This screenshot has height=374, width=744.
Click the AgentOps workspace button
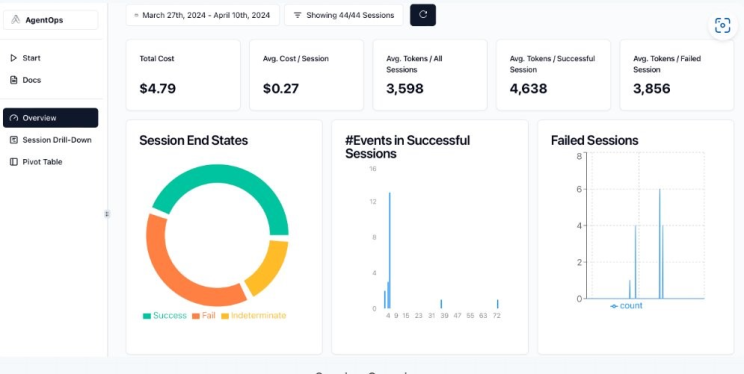[51, 20]
